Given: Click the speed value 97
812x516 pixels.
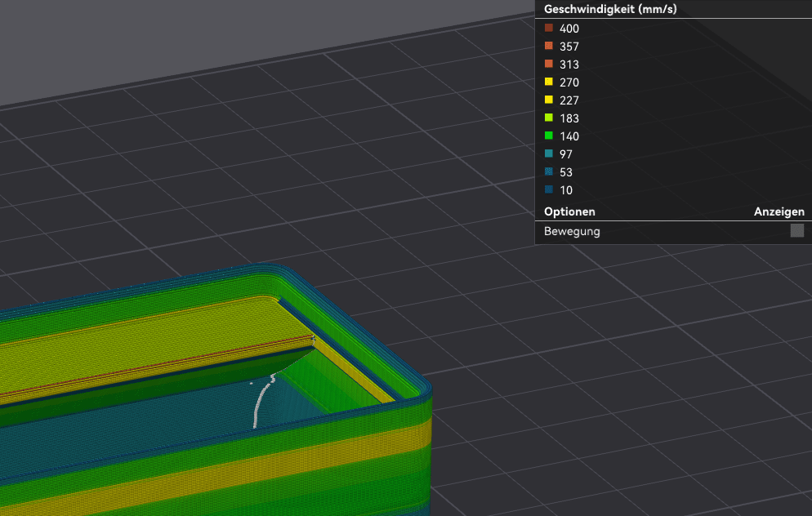Looking at the screenshot, I should [x=565, y=154].
